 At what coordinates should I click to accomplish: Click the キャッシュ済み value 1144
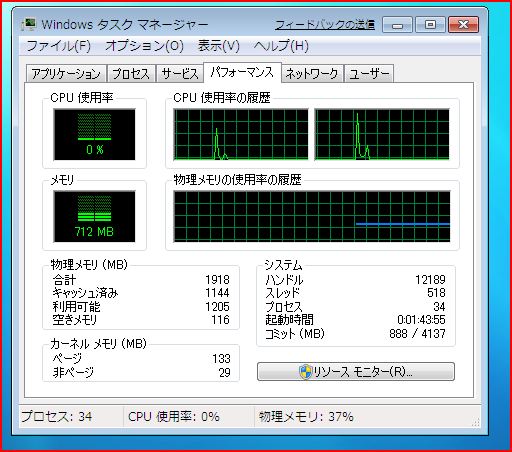(217, 293)
